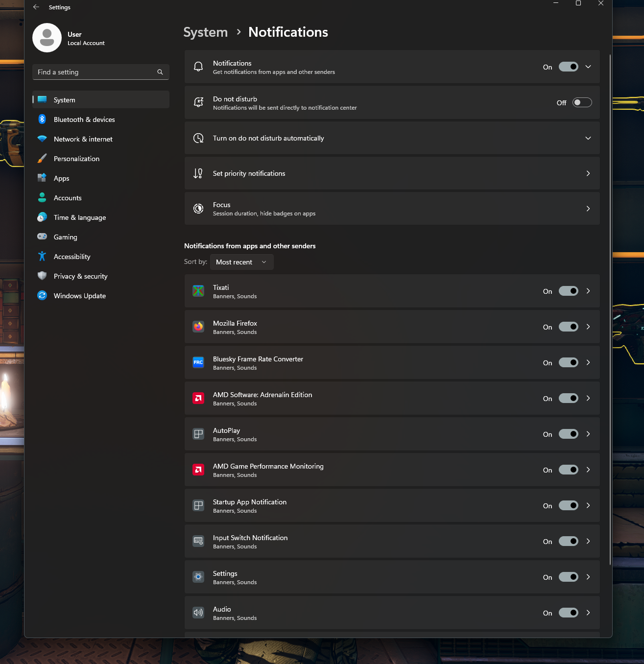The height and width of the screenshot is (664, 644).
Task: Click the user profile avatar
Action: pyautogui.click(x=47, y=38)
